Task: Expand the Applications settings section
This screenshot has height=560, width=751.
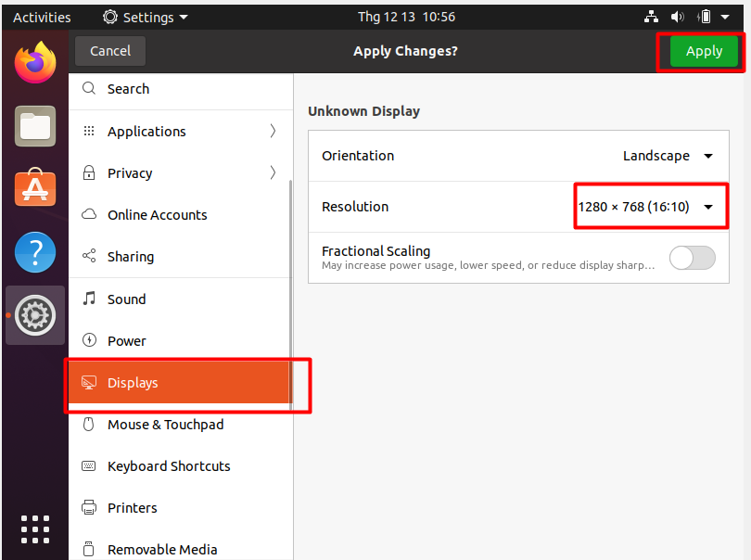Action: 181,132
